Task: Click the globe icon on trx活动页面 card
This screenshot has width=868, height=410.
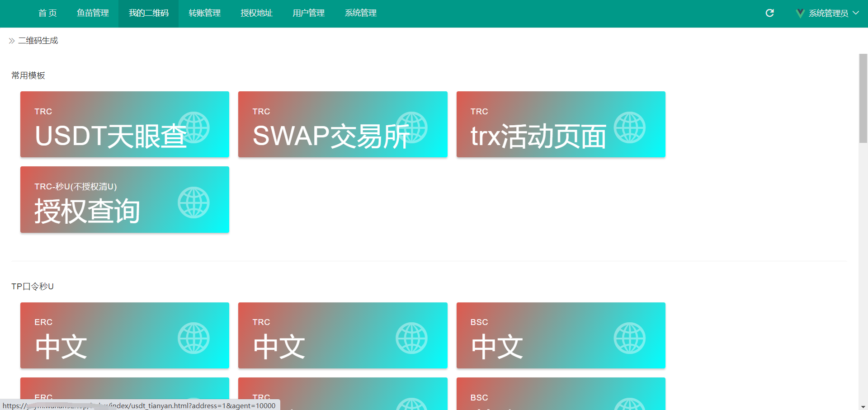Action: (629, 127)
